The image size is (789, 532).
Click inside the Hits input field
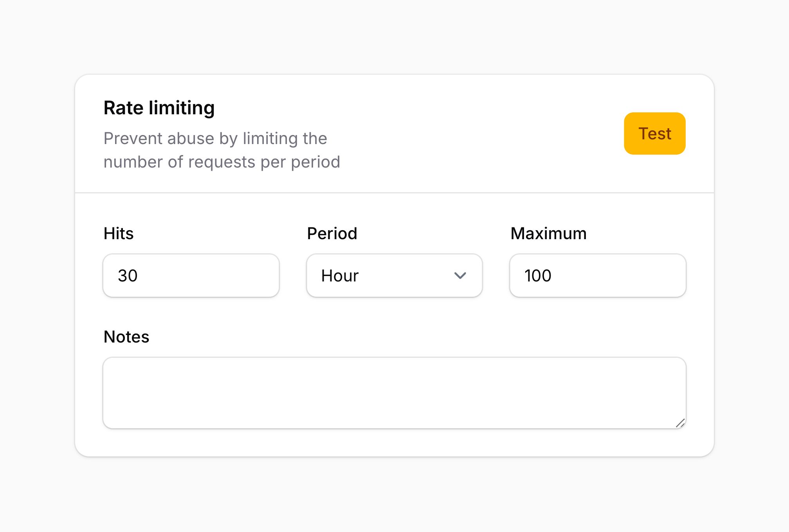[191, 275]
